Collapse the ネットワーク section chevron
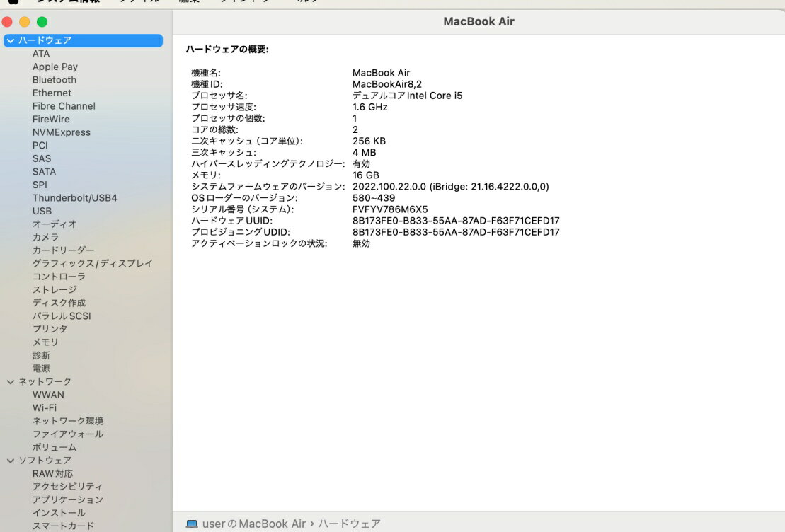This screenshot has width=785, height=532. [x=10, y=382]
